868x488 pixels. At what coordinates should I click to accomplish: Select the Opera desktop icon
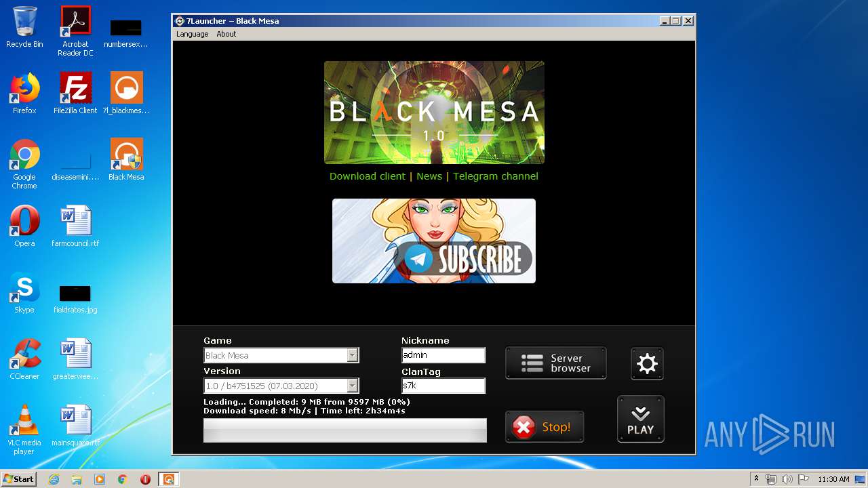[24, 226]
